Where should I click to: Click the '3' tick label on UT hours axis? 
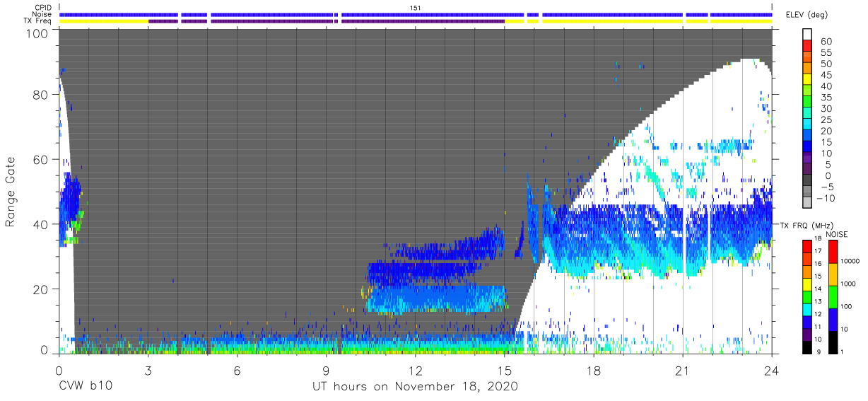pos(148,371)
